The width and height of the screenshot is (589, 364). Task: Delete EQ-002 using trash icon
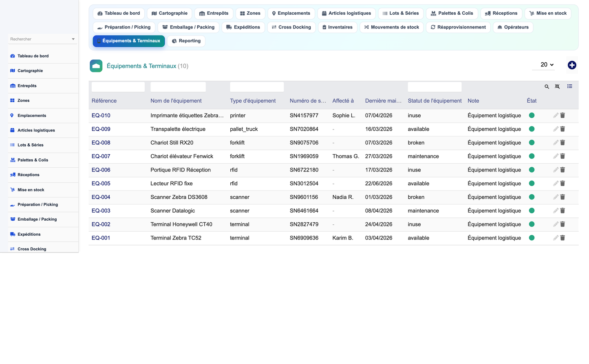563,224
